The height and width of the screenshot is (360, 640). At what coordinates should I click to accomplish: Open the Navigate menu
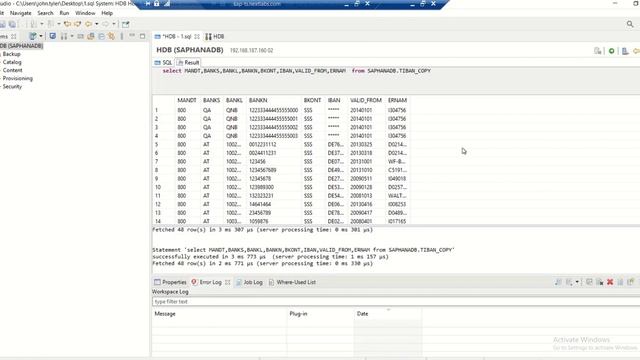pyautogui.click(x=20, y=13)
